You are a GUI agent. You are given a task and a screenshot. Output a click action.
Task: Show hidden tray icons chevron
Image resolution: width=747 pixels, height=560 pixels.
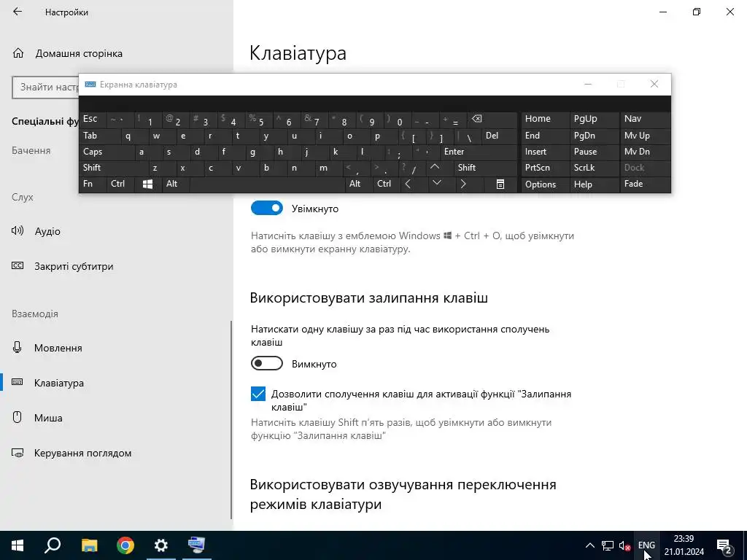click(589, 545)
